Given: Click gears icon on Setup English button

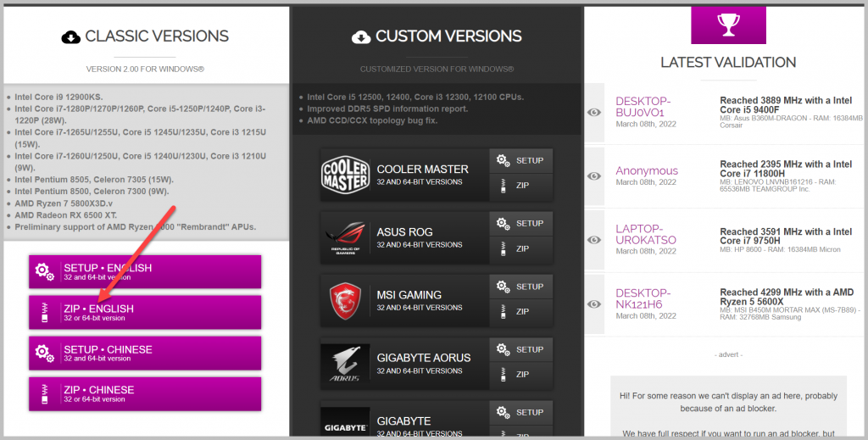Looking at the screenshot, I should pyautogui.click(x=44, y=272).
